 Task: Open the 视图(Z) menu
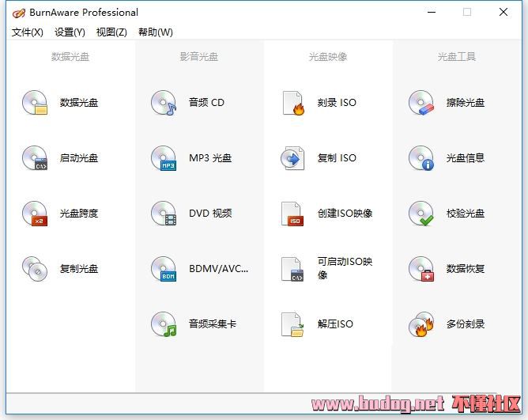pyautogui.click(x=111, y=32)
